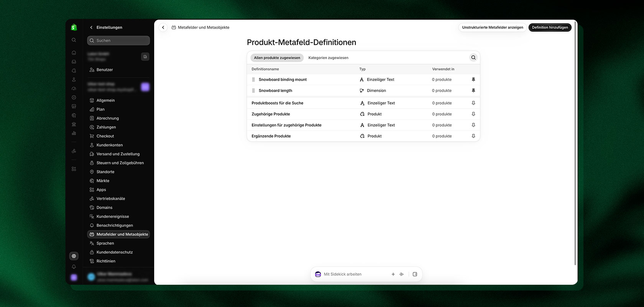Focus the Suchen settings search field
Viewport: 644px width, 307px height.
coord(118,40)
